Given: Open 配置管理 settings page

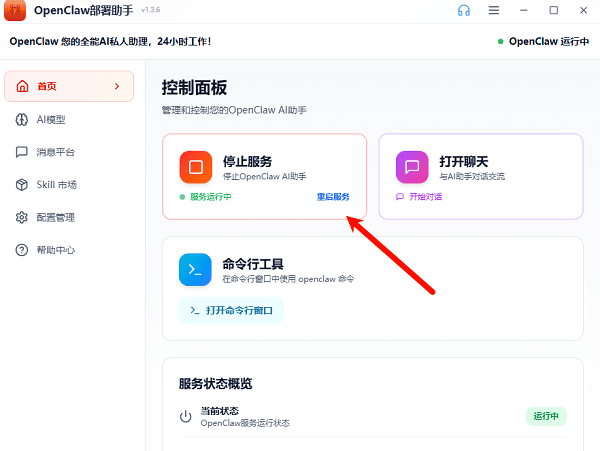Looking at the screenshot, I should 55,217.
